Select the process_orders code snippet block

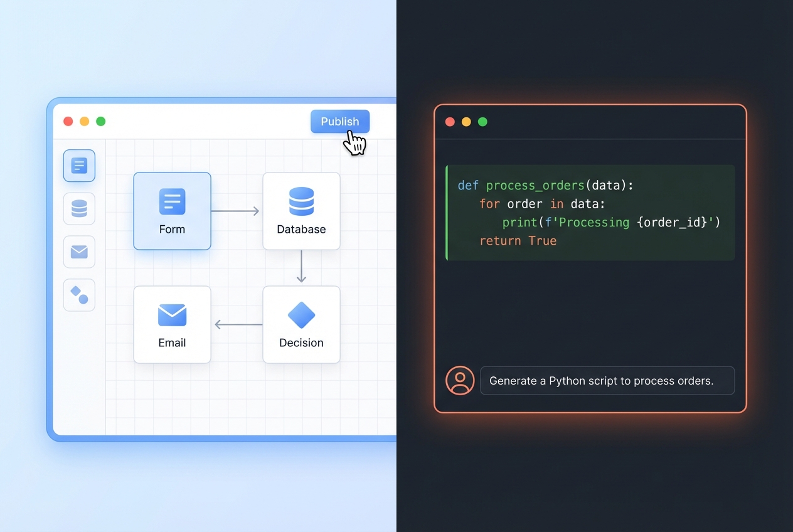[590, 212]
